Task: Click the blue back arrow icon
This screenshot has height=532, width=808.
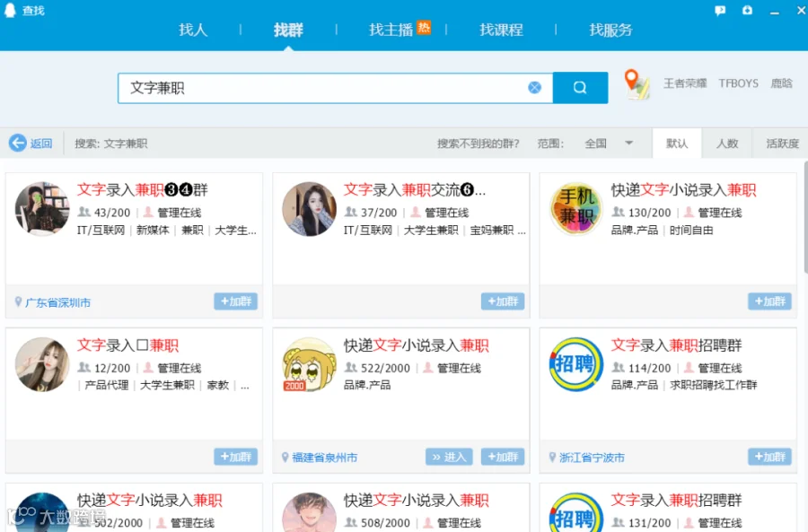Action: (x=18, y=143)
